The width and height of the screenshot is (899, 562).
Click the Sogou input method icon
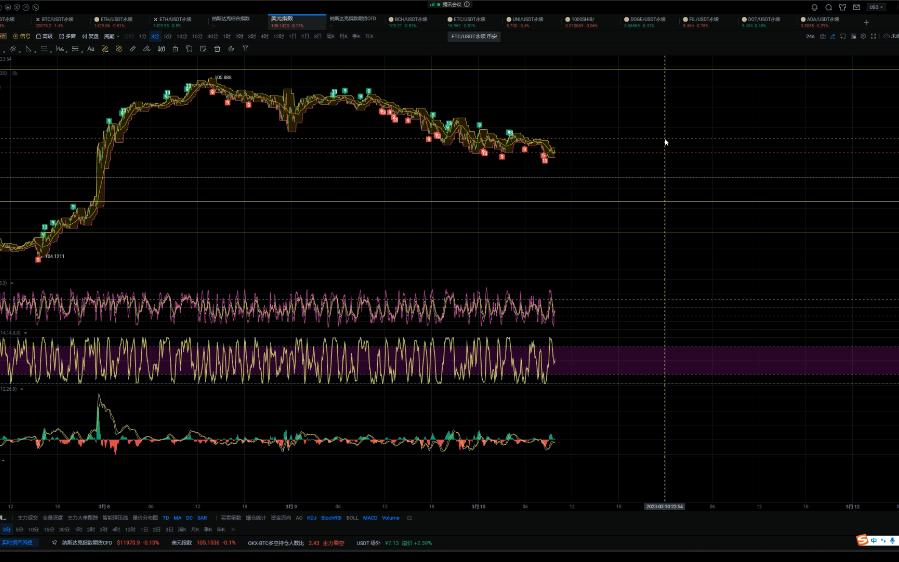[862, 540]
